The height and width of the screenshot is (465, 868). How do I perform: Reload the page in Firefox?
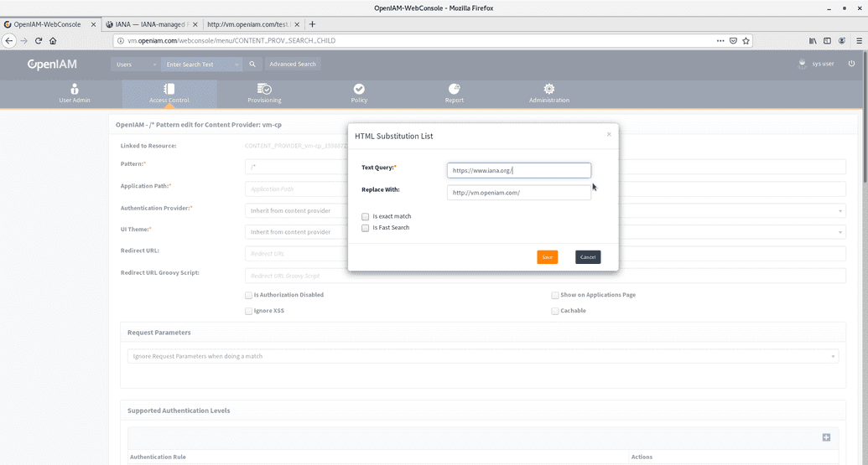tap(39, 40)
